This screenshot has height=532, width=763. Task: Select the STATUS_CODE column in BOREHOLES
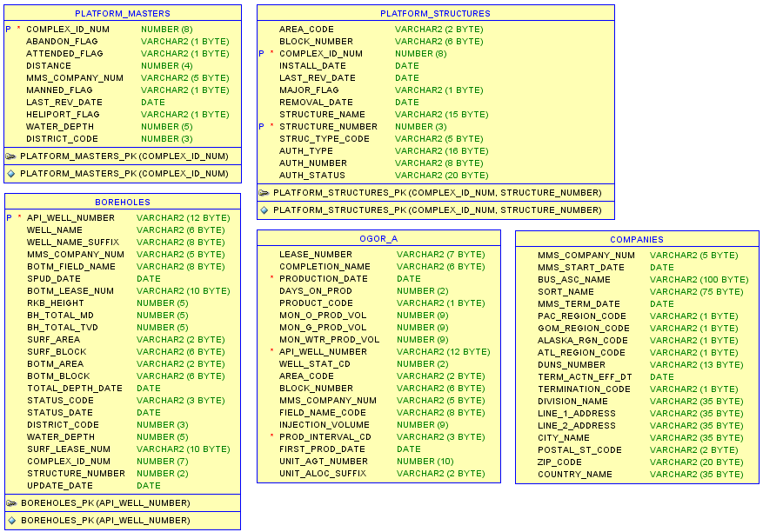(60, 400)
